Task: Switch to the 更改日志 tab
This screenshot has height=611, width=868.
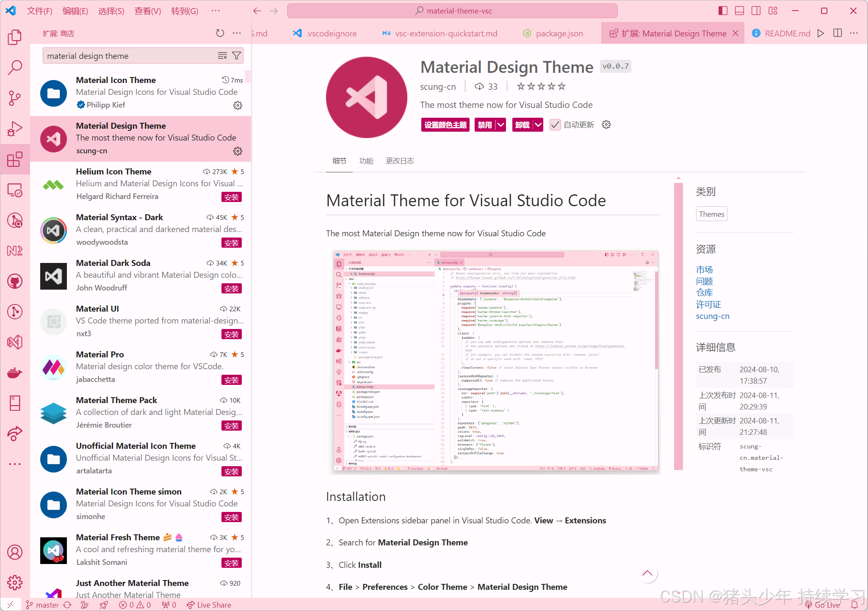Action: [x=400, y=161]
